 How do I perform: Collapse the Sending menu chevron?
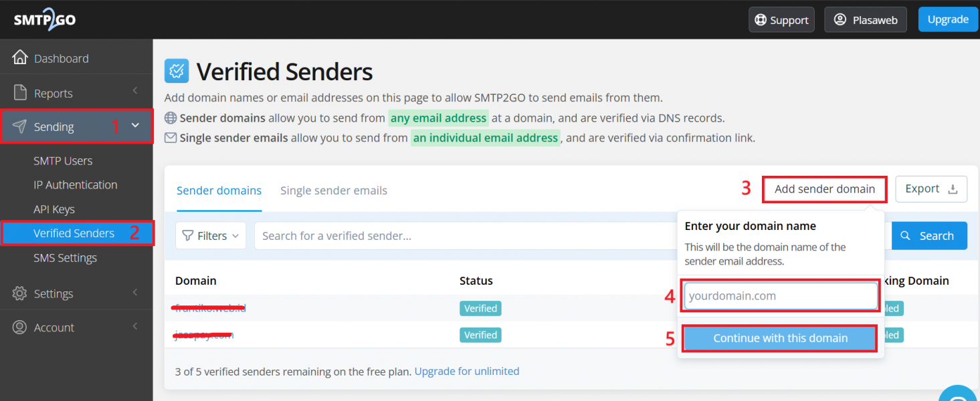(x=135, y=125)
